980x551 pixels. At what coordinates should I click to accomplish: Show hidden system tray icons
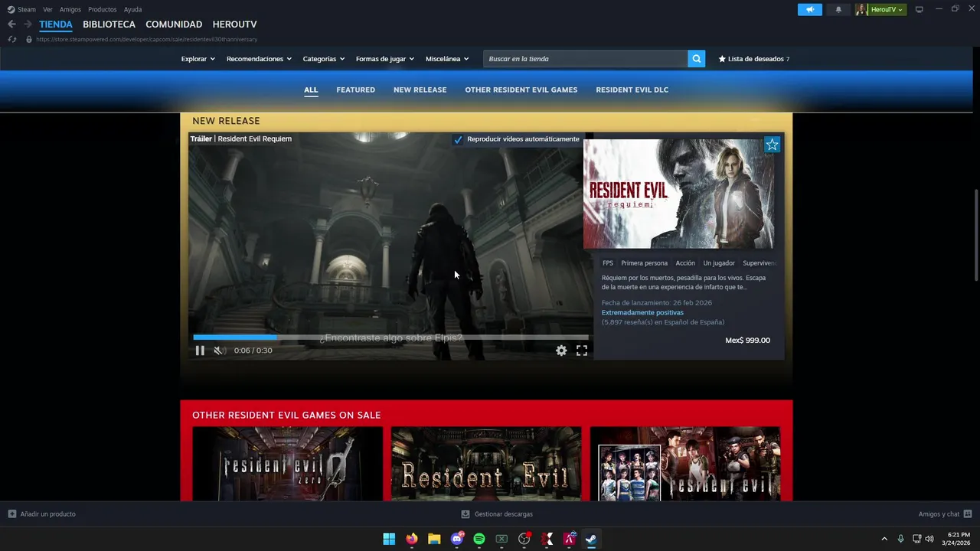[884, 539]
